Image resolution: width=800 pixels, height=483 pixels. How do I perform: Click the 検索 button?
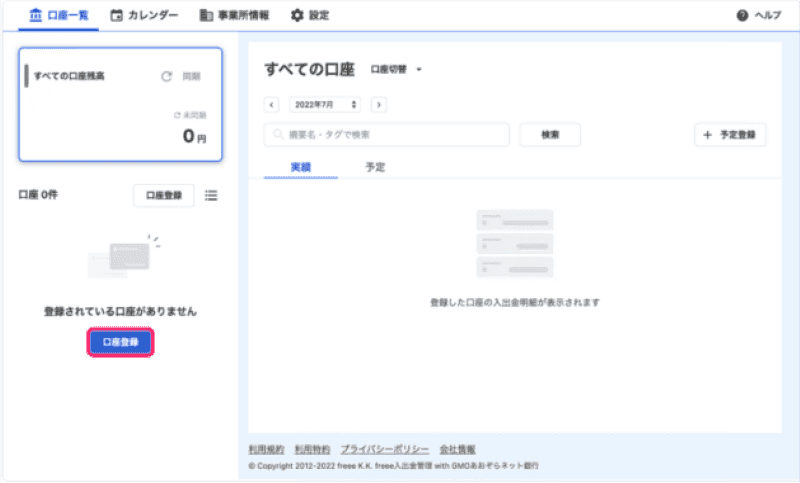[550, 135]
